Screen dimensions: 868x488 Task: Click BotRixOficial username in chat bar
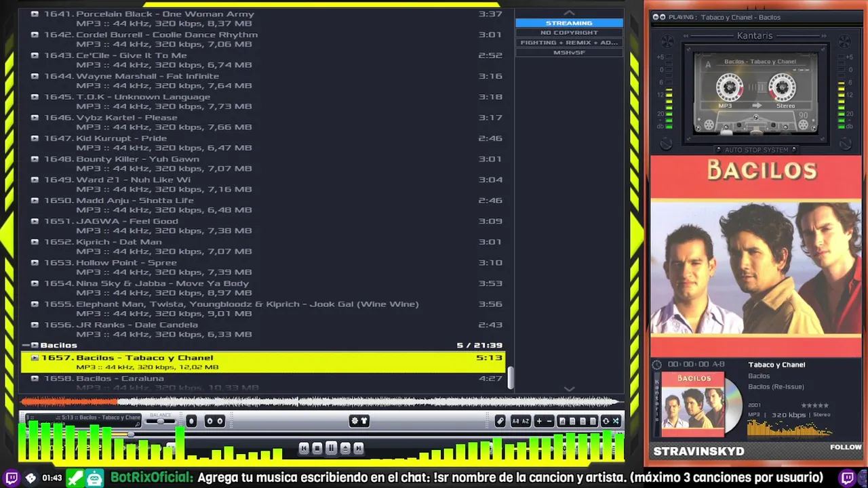pyautogui.click(x=151, y=478)
